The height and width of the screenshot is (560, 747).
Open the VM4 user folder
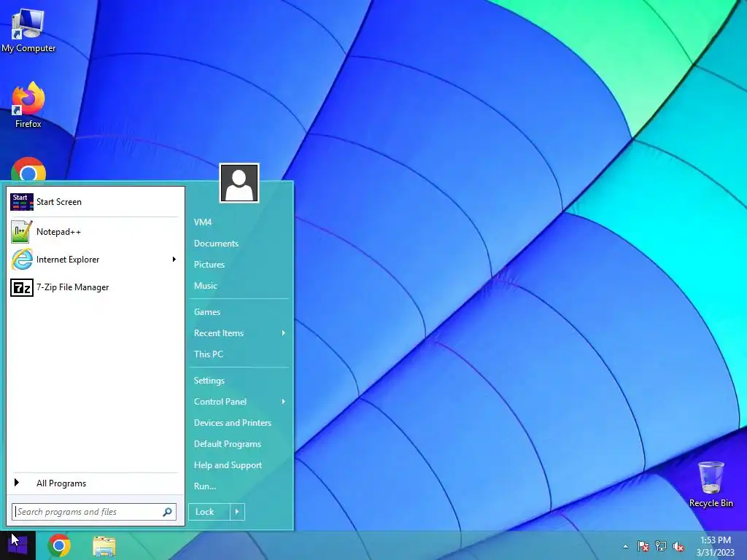point(239,222)
